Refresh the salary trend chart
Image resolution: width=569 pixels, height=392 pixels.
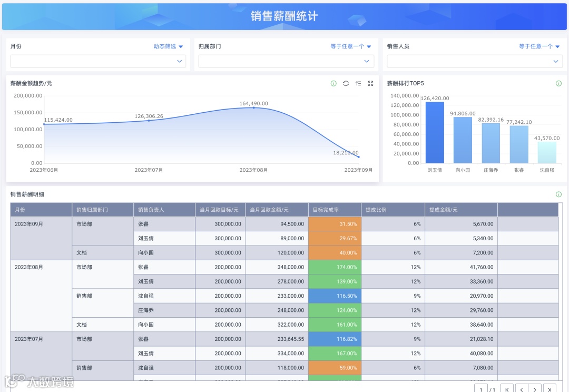point(346,83)
